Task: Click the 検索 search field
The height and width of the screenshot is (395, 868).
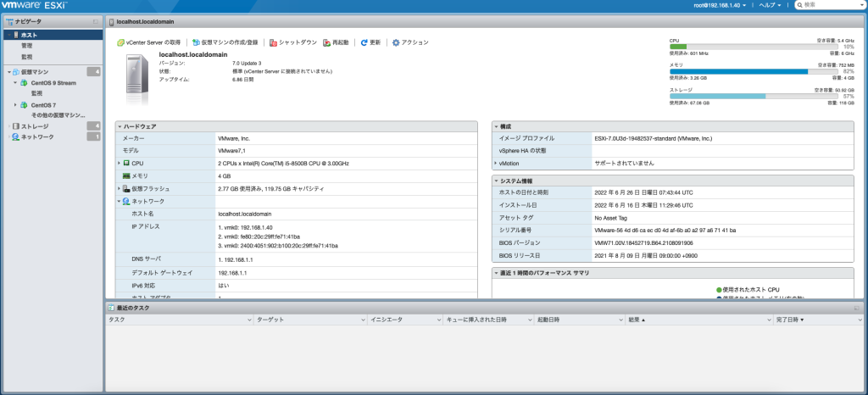Action: pyautogui.click(x=831, y=5)
